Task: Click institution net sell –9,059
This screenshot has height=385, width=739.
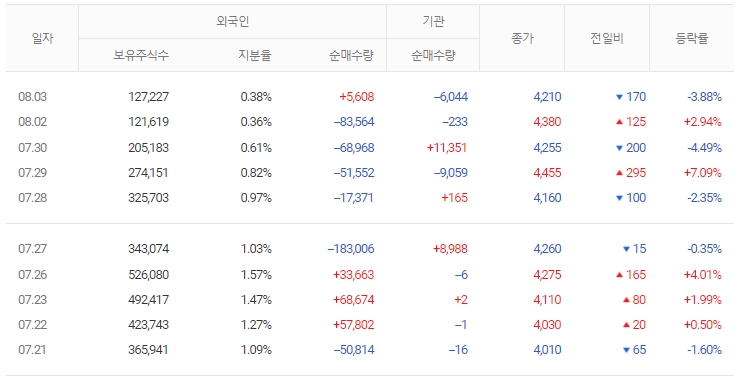Action: click(451, 172)
